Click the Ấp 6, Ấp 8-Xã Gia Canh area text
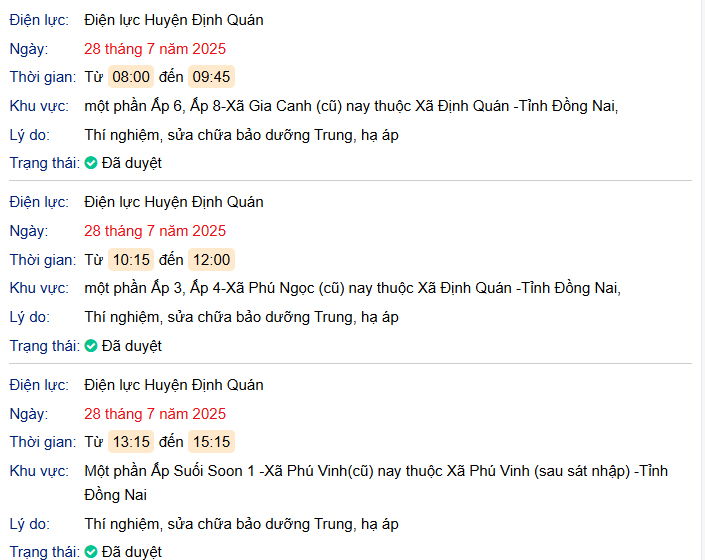705x560 pixels. [x=351, y=106]
